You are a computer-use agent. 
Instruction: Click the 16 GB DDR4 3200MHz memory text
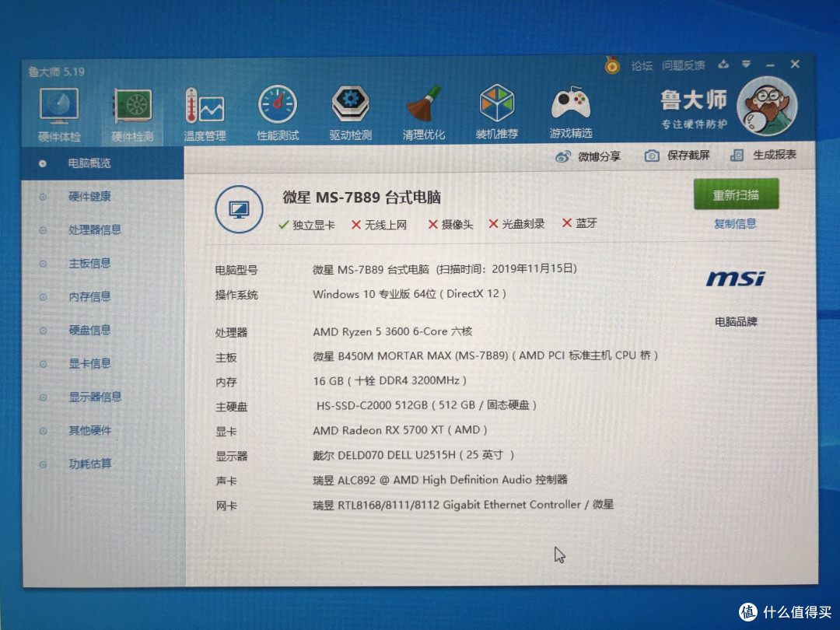coord(390,381)
